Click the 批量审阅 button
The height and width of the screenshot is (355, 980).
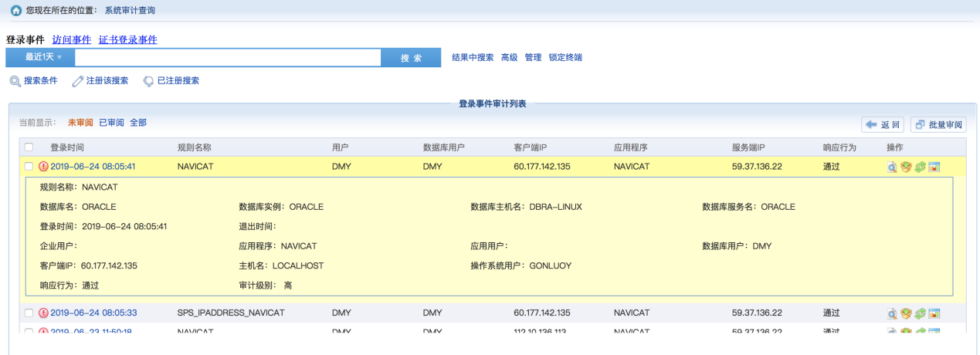[938, 124]
